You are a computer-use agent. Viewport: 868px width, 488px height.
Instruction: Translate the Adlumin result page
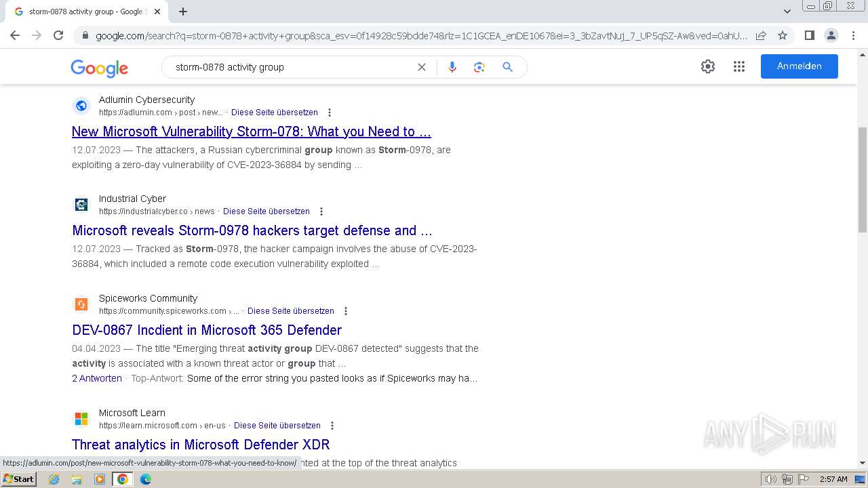pos(275,113)
